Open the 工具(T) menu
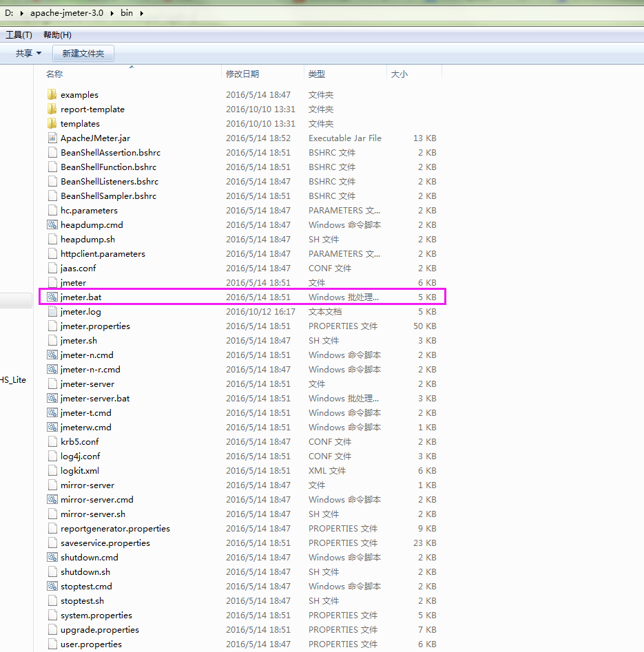The width and height of the screenshot is (644, 652). click(19, 35)
